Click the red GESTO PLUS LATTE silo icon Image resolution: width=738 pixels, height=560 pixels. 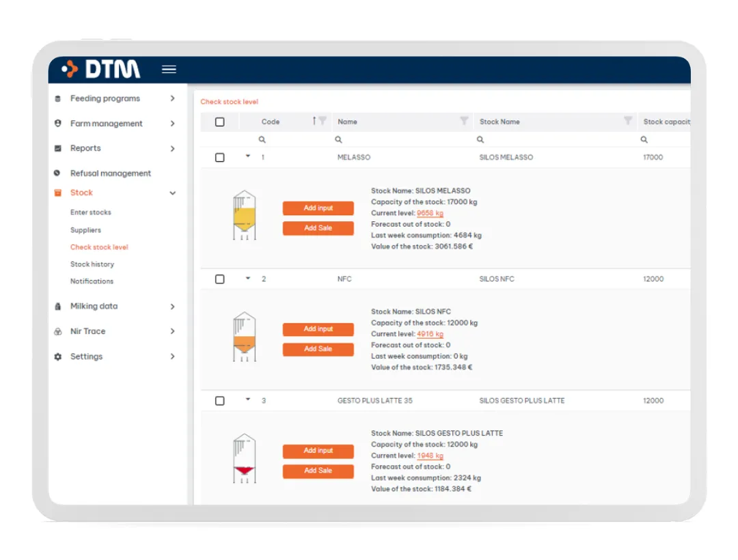[243, 458]
